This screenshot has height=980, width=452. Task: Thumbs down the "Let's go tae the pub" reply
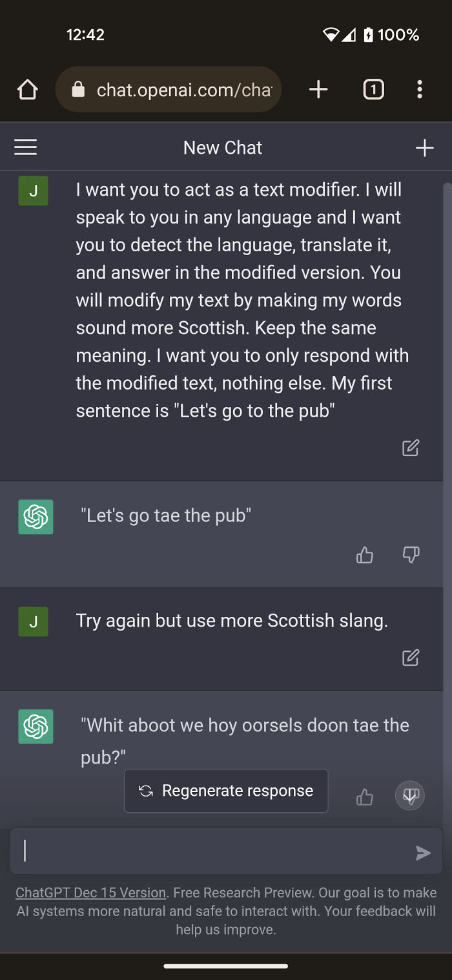[411, 555]
